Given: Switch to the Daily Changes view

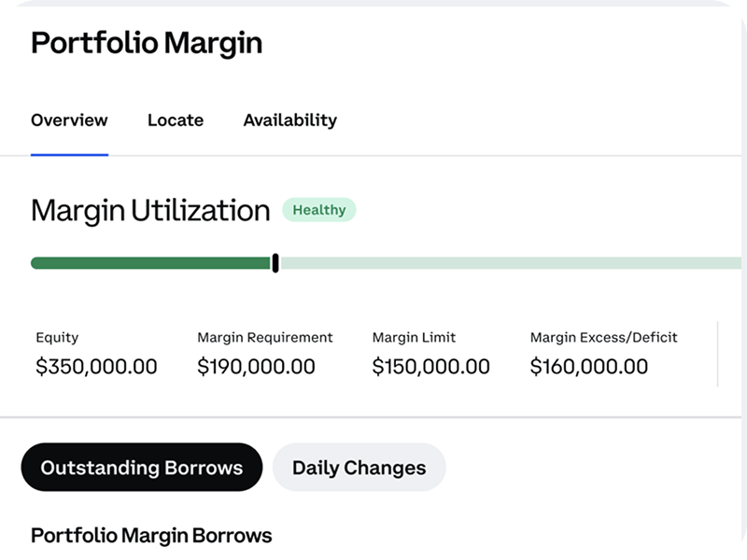Looking at the screenshot, I should (358, 467).
